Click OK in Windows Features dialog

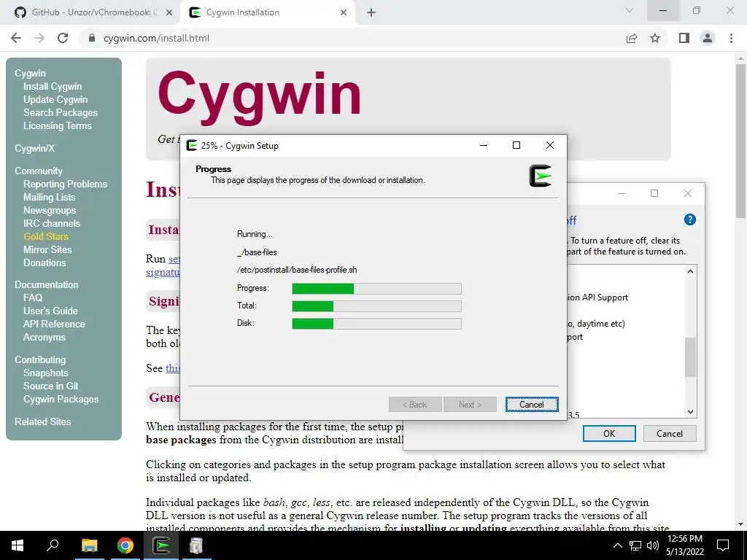609,433
